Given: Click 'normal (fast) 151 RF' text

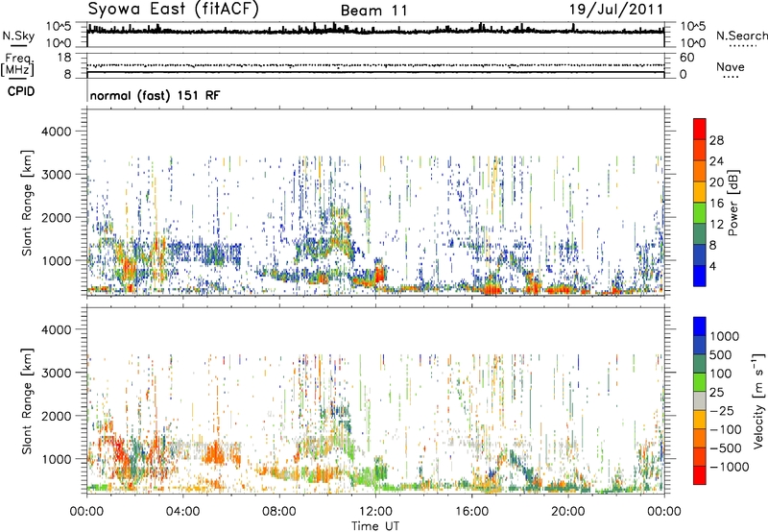Looking at the screenshot, I should tap(155, 95).
